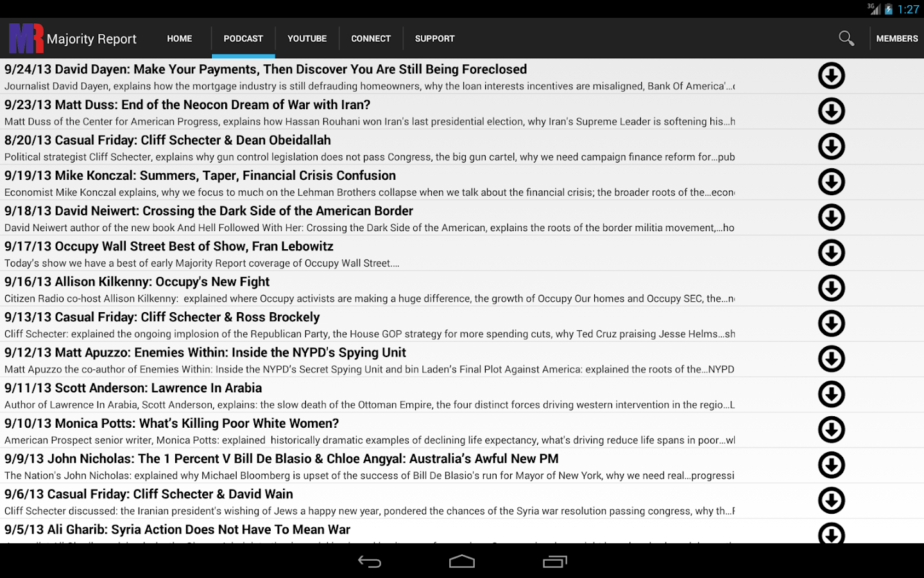Image resolution: width=924 pixels, height=578 pixels.
Task: Open the search icon in the top bar
Action: click(846, 38)
